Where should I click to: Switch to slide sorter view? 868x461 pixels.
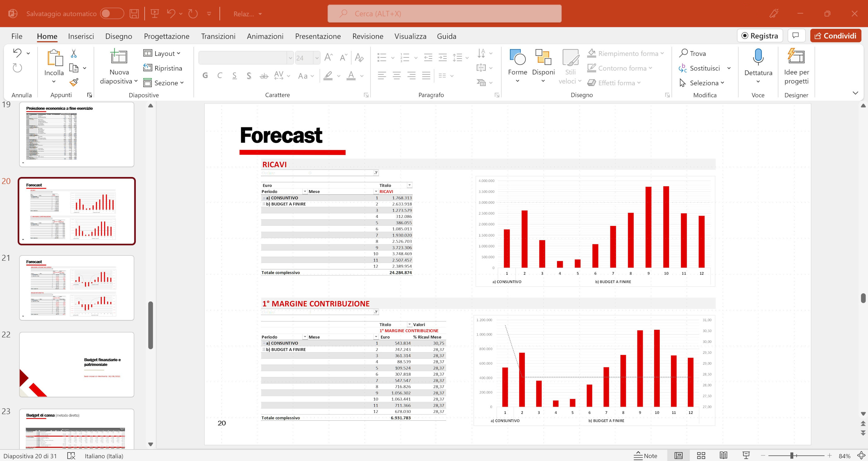(701, 456)
